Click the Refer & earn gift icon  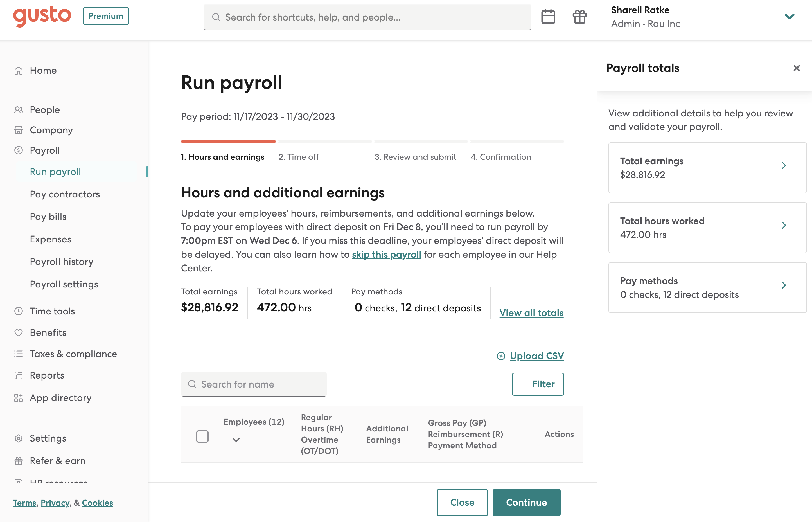pyautogui.click(x=19, y=461)
